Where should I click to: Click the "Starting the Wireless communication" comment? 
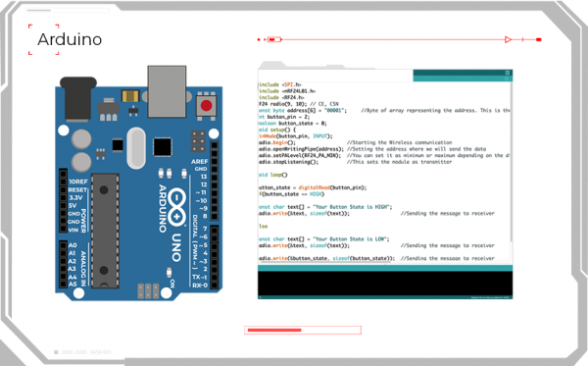click(x=400, y=142)
